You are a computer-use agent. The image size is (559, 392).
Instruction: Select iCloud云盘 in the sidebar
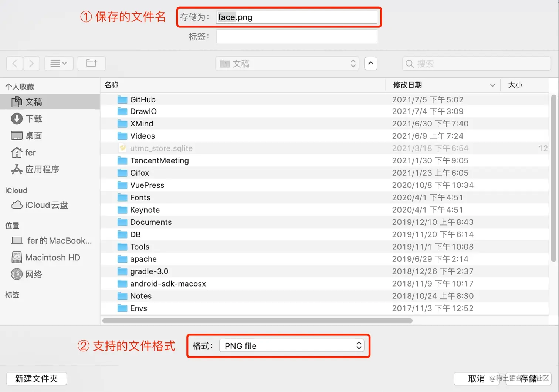[50, 205]
